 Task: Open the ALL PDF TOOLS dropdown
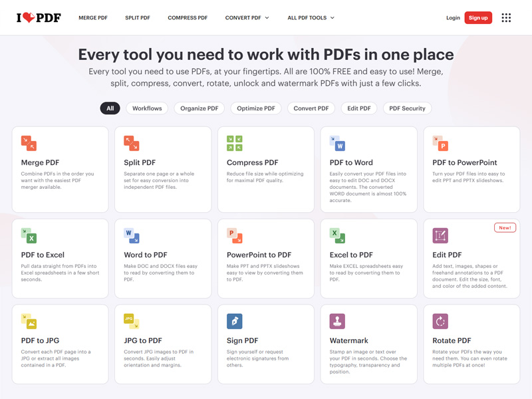click(310, 18)
